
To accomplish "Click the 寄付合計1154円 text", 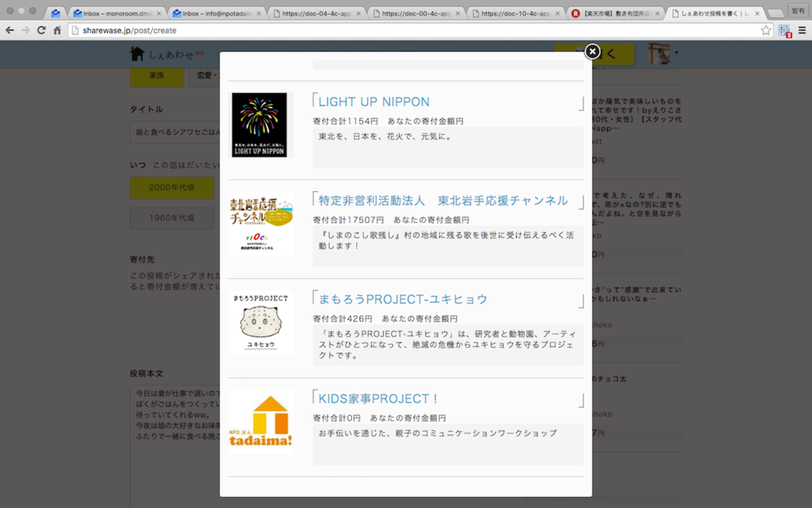I will pyautogui.click(x=346, y=121).
